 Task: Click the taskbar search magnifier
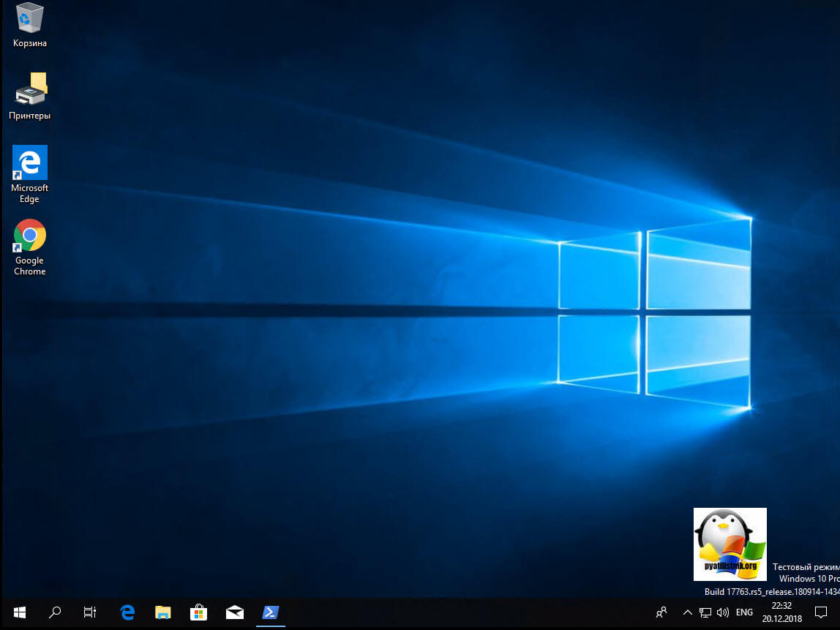point(55,612)
